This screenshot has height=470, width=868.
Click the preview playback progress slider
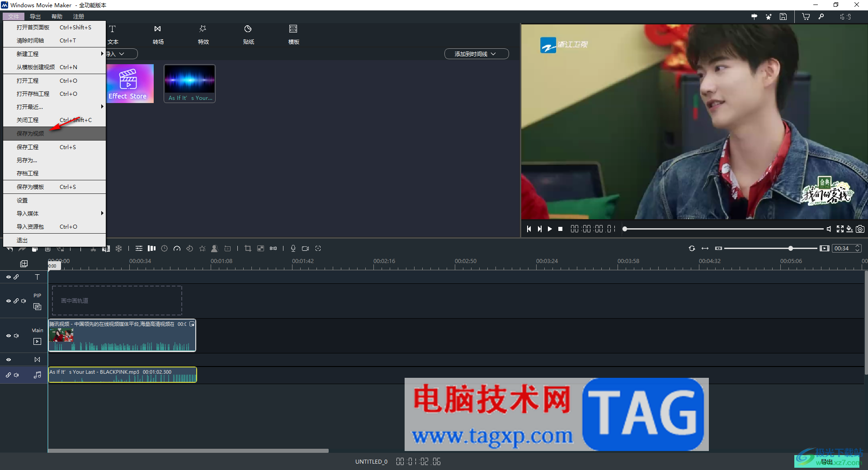click(723, 229)
